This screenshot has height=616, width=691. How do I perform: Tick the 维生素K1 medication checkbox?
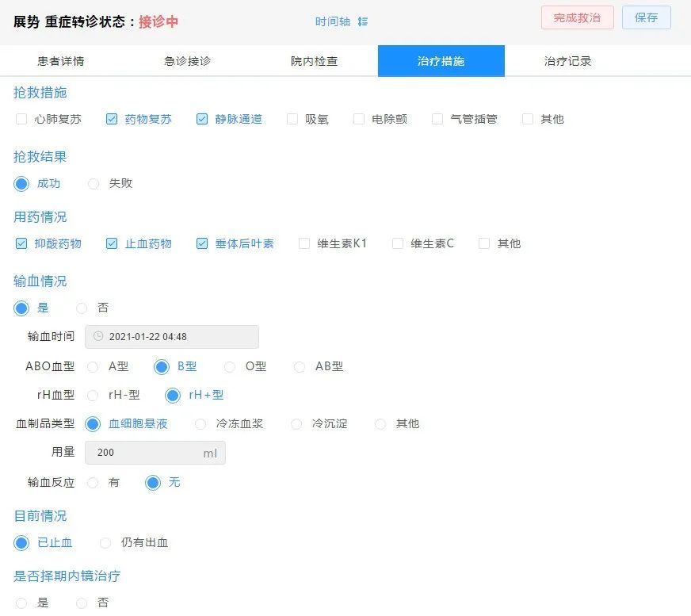point(304,243)
